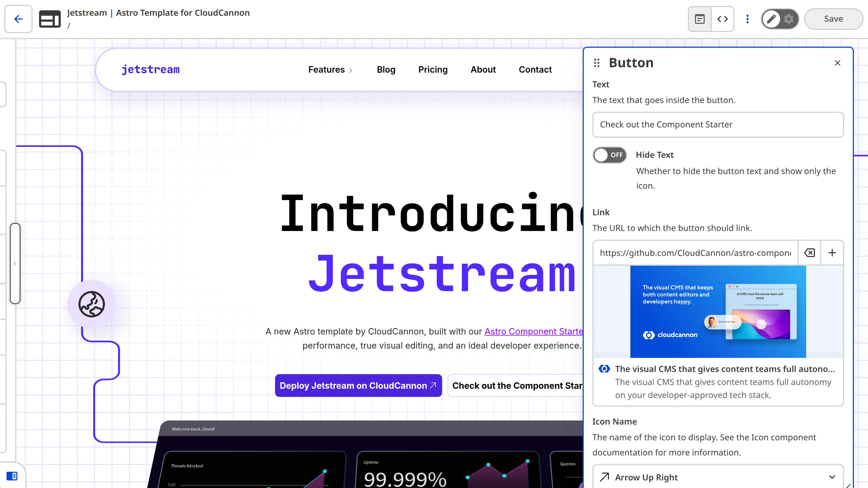Close the Button panel

click(x=837, y=63)
